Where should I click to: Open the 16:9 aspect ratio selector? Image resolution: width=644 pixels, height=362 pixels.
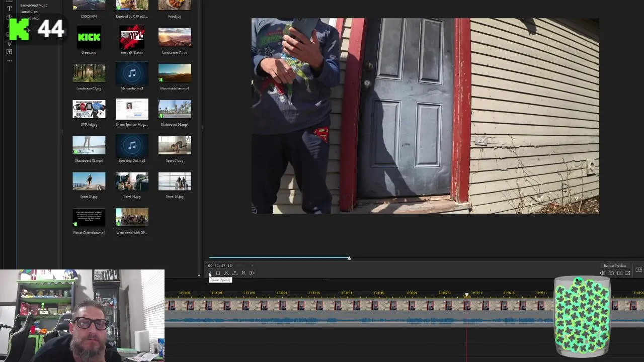tap(638, 269)
